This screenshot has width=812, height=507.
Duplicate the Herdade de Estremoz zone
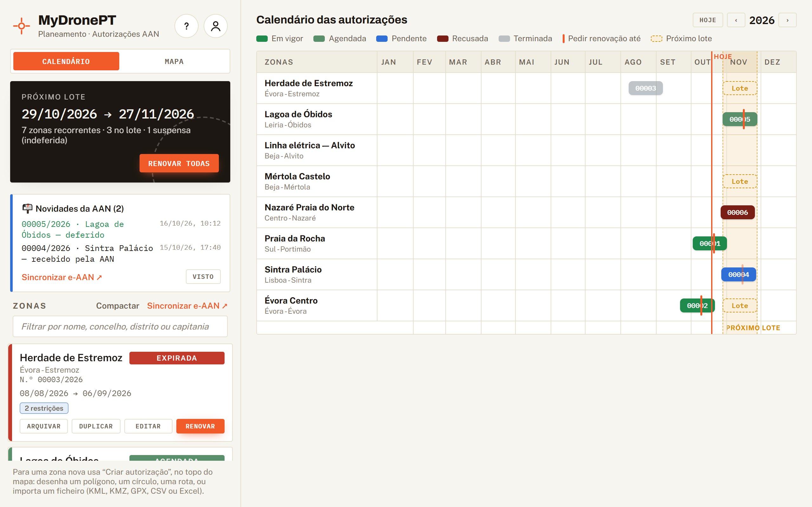(96, 426)
